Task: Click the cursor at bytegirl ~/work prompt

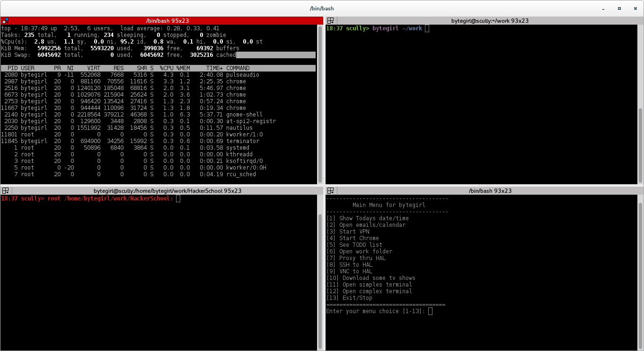Action: [x=427, y=28]
